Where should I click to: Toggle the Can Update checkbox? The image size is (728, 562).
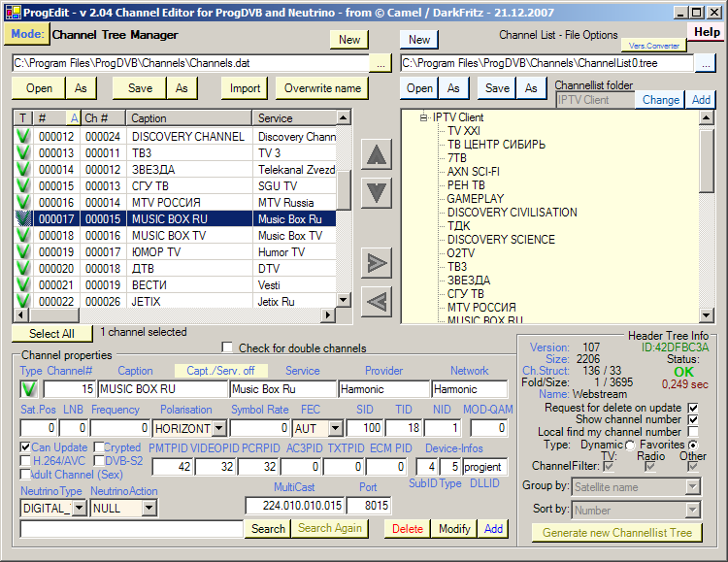pos(26,447)
